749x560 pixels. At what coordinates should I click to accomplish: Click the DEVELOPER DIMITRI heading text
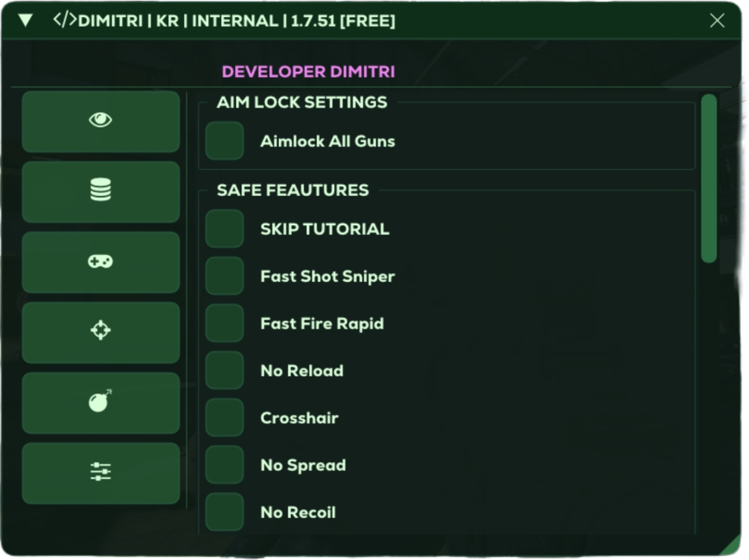pos(308,72)
